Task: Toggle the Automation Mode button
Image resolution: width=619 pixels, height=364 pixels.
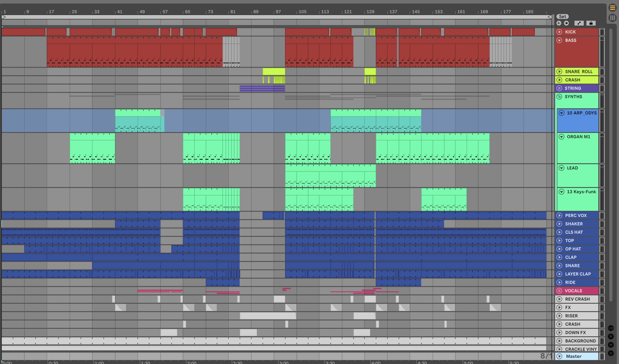Action: click(579, 23)
